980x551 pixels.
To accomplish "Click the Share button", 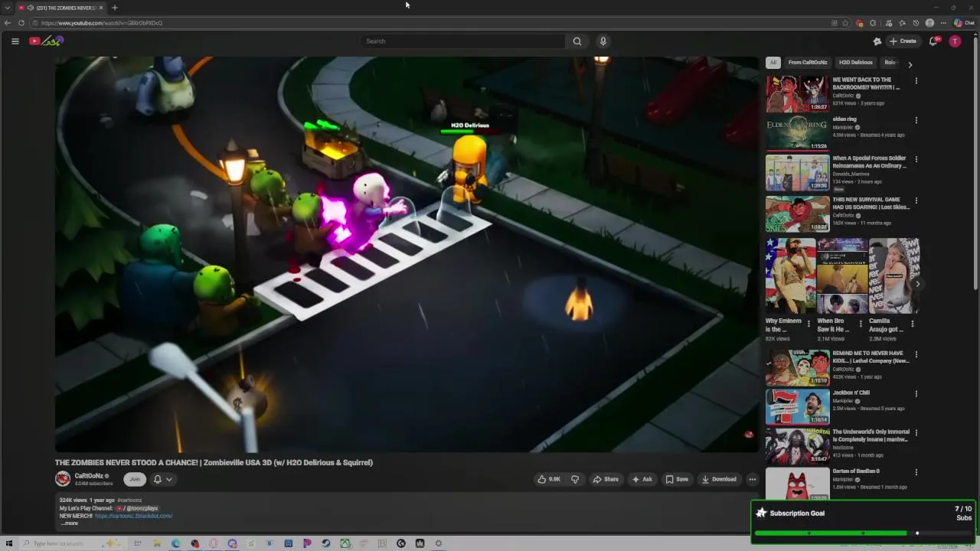I will 606,479.
